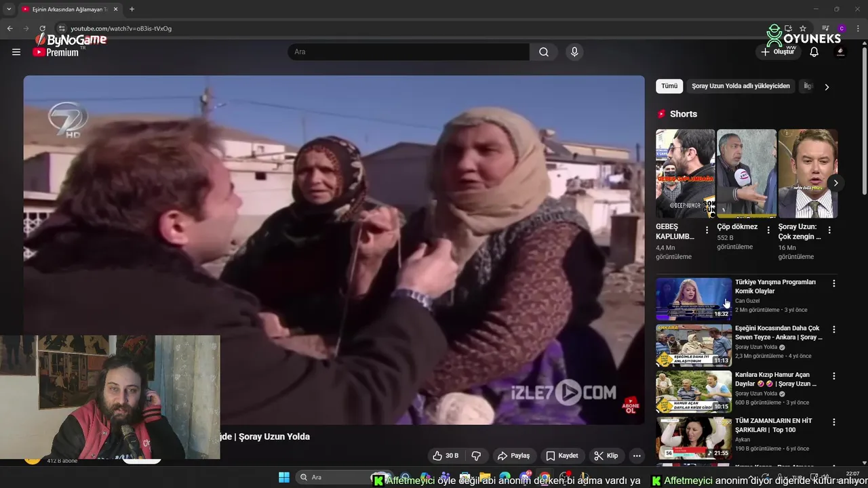Open options for Karılara Kızıp Hamur Açan video
868x488 pixels.
834,375
